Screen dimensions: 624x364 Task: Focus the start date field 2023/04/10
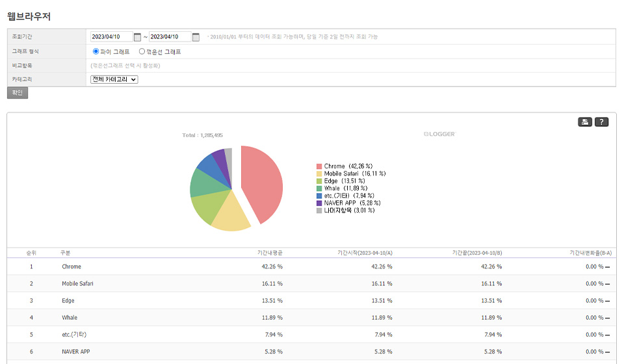[x=111, y=36]
